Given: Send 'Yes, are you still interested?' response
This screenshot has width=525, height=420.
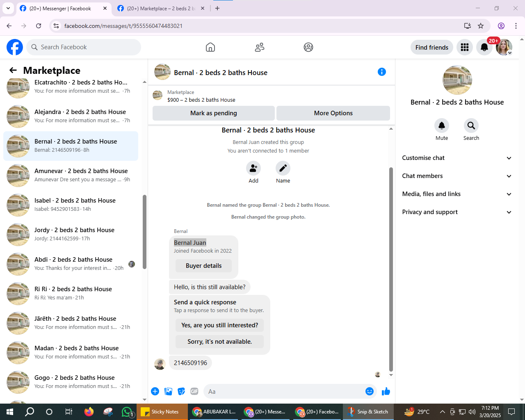Looking at the screenshot, I should (220, 325).
